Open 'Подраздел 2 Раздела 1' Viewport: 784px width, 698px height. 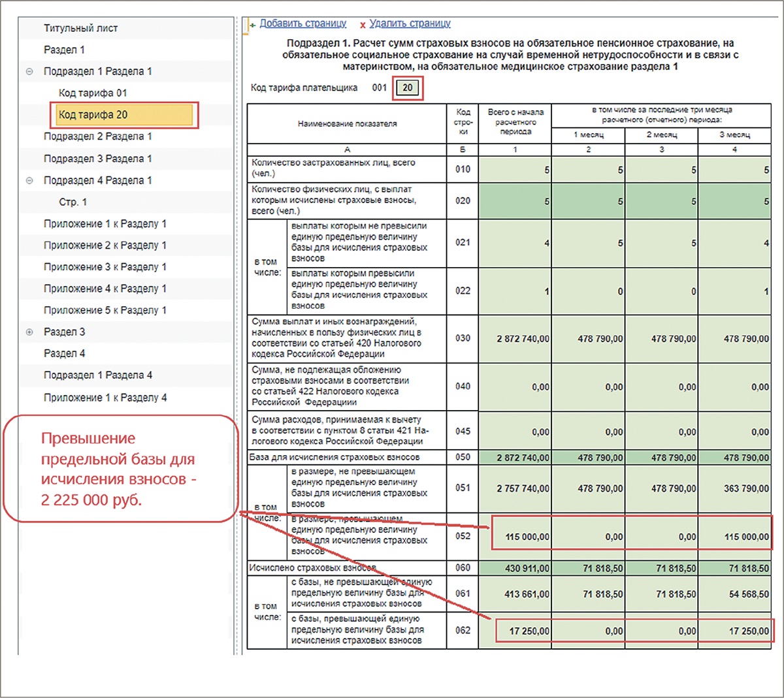(97, 136)
